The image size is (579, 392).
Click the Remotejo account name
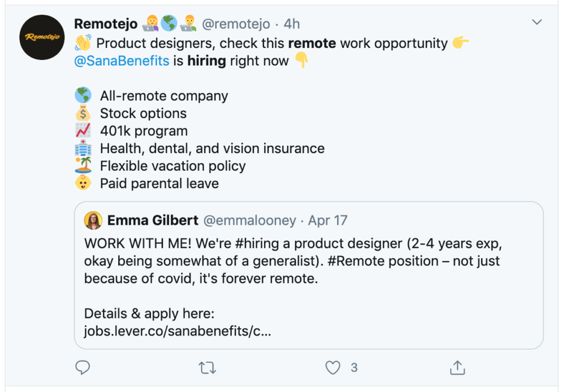pyautogui.click(x=106, y=24)
